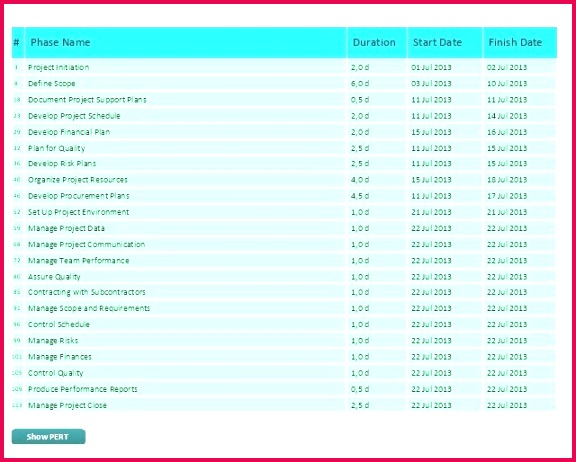Click the Start Date column header
The height and width of the screenshot is (462, 576).
tap(445, 43)
